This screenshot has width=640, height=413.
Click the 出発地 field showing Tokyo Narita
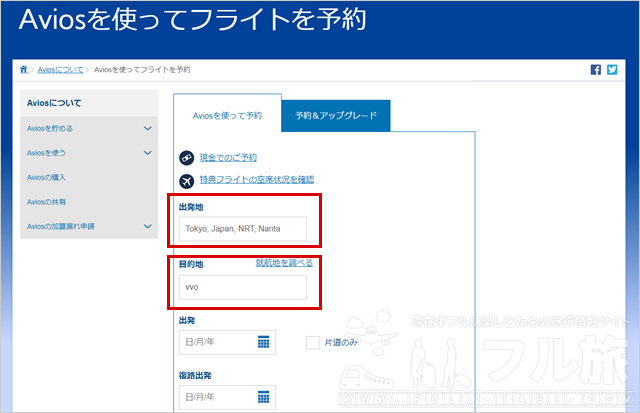click(x=243, y=229)
